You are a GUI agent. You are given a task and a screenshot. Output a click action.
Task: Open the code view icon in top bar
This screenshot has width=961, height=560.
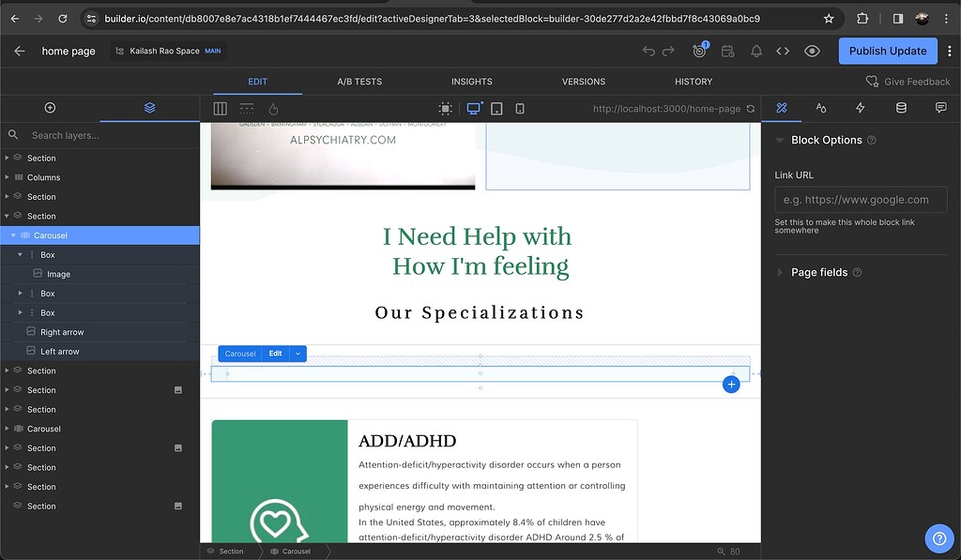pos(784,51)
